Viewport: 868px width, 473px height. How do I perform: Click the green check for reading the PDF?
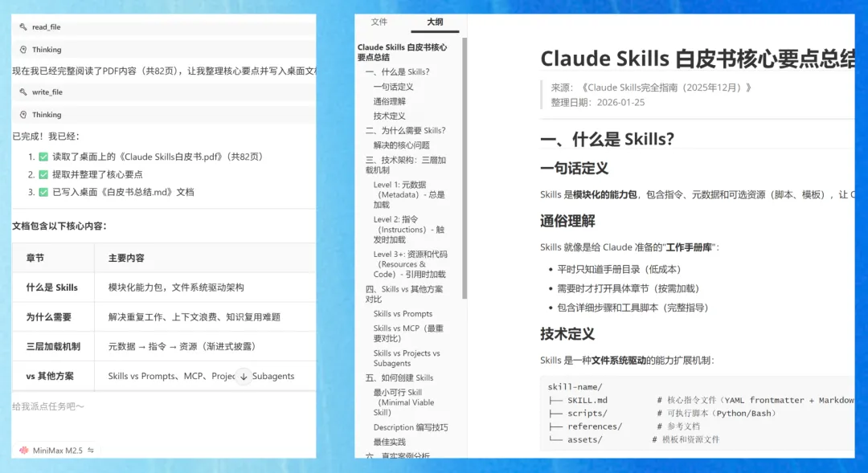[x=43, y=157]
